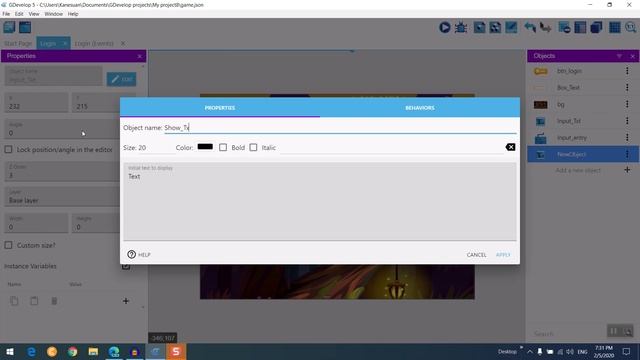
Task: Toggle Lock position/angle in the editor
Action: coord(8,149)
